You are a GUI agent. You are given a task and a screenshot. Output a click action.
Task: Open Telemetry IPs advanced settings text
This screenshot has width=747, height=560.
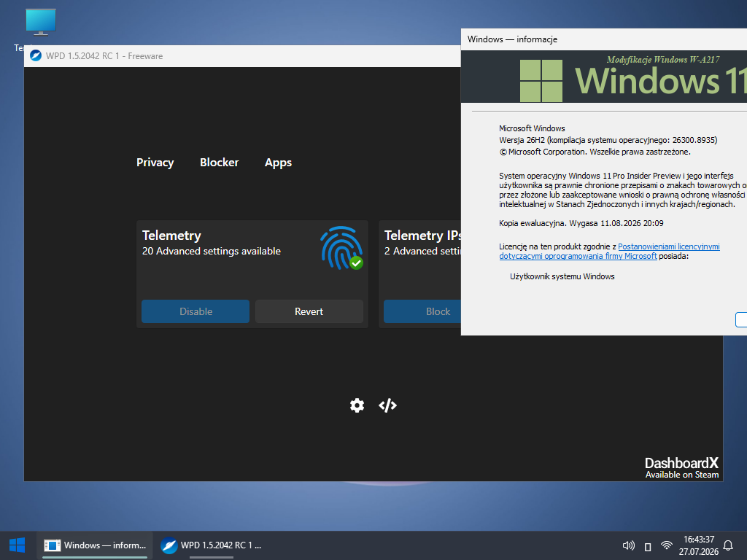pyautogui.click(x=422, y=251)
